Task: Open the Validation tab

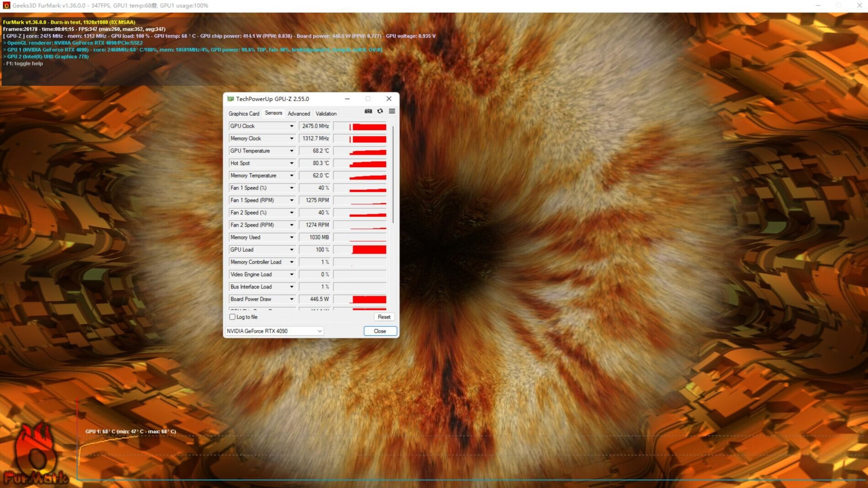Action: (326, 114)
